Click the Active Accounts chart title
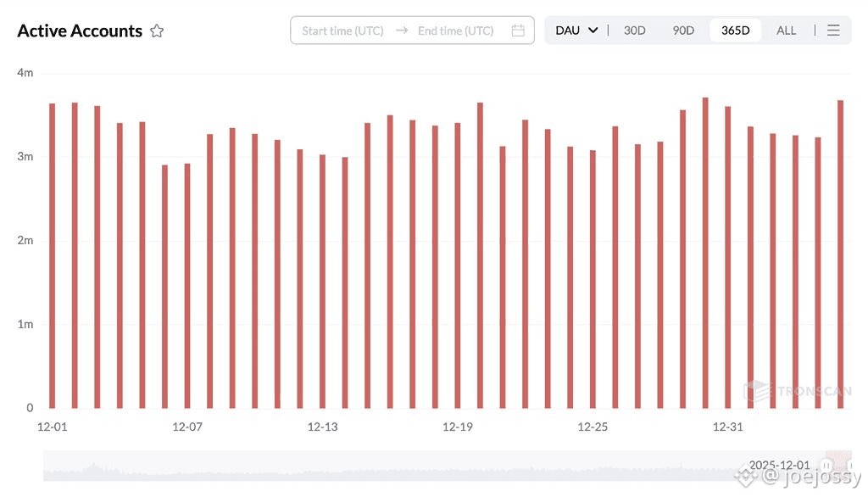 [x=80, y=31]
